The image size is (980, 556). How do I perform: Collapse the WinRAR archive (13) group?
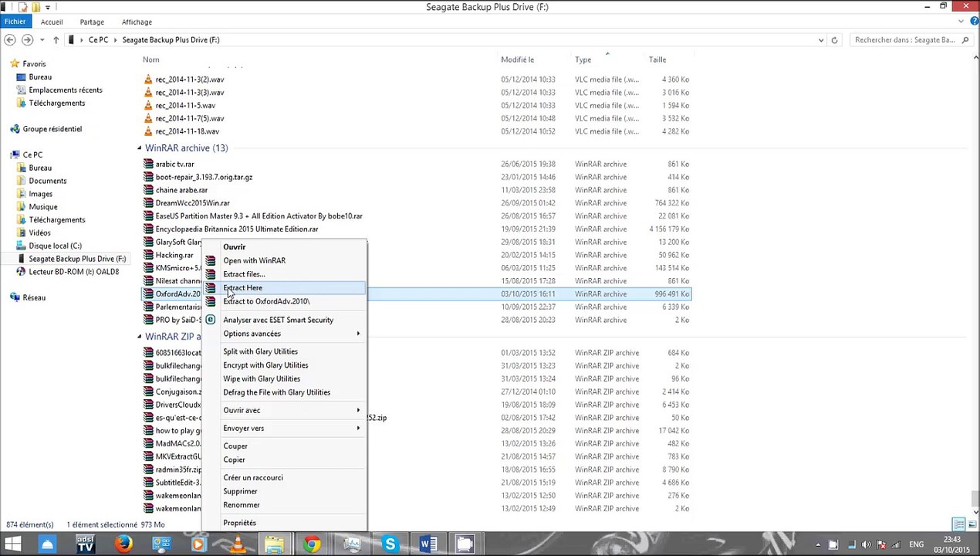point(140,148)
